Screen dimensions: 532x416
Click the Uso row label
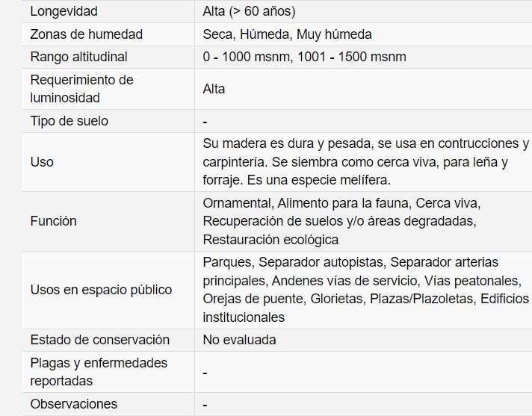coord(42,162)
